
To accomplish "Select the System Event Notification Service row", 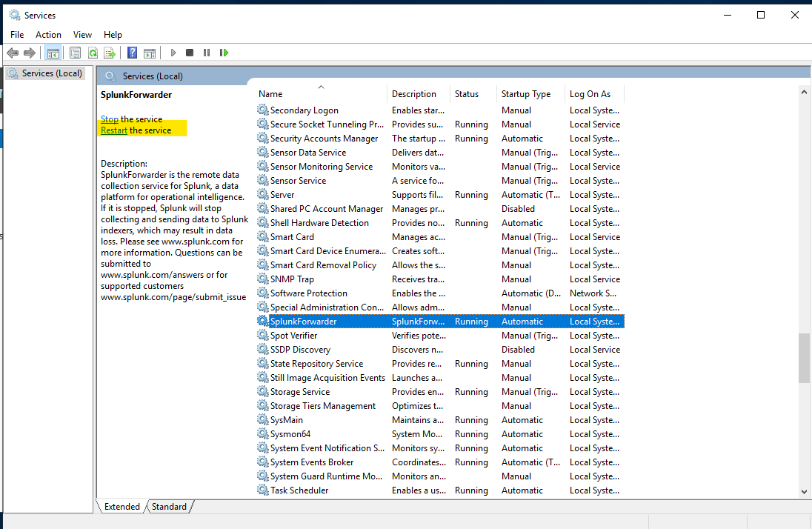I will coord(440,448).
